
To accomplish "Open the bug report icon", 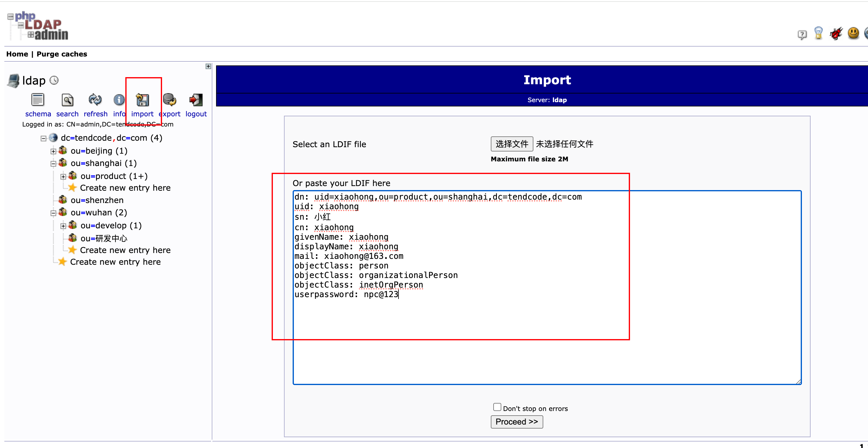I will tap(836, 33).
